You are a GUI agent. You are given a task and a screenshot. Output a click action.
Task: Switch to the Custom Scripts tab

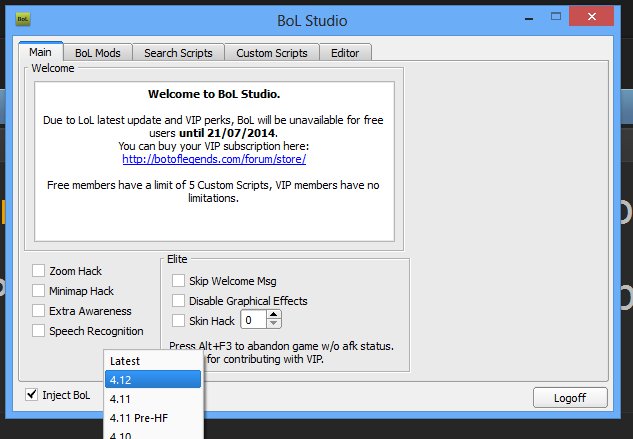tap(272, 53)
